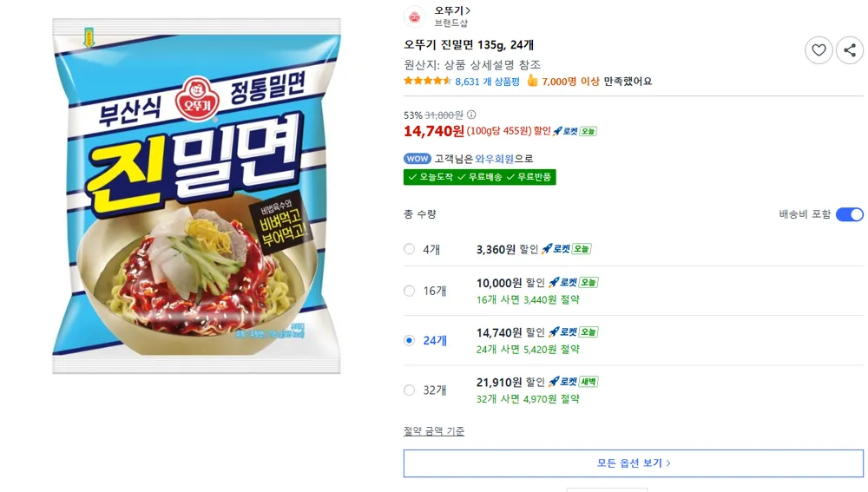Click the rocket delivery badge beside 14,740원 headline price
This screenshot has height=492, width=868.
click(x=575, y=131)
